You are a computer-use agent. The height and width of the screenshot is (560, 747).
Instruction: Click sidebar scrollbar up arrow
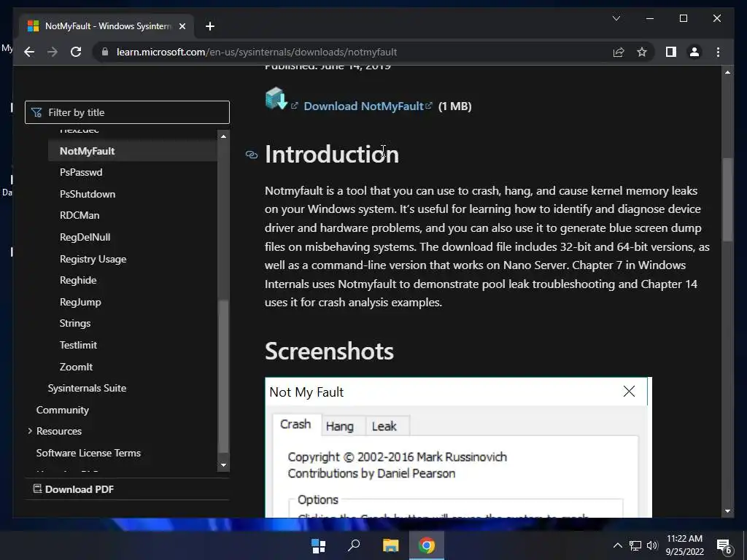pos(223,136)
